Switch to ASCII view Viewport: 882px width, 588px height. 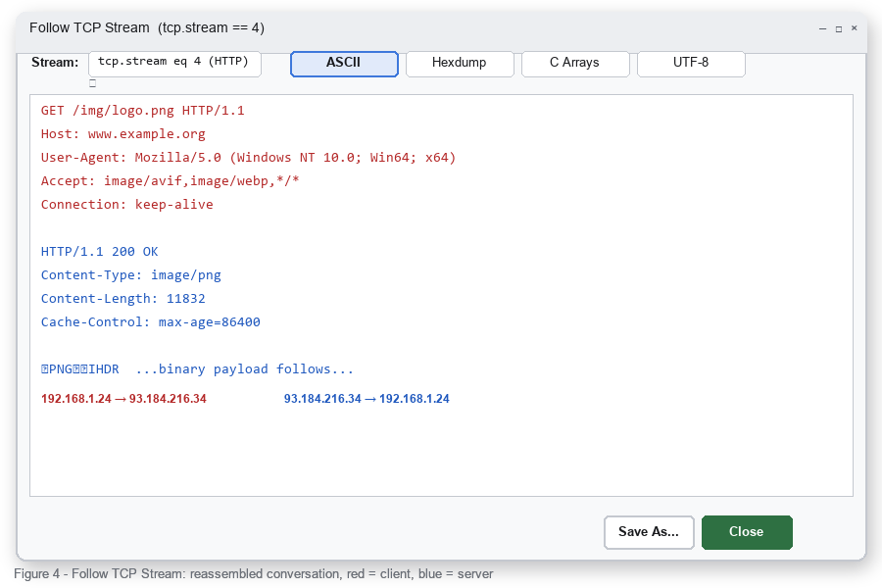pyautogui.click(x=344, y=64)
